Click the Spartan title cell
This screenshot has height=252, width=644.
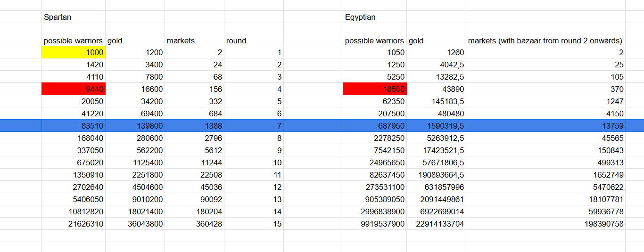(73, 17)
